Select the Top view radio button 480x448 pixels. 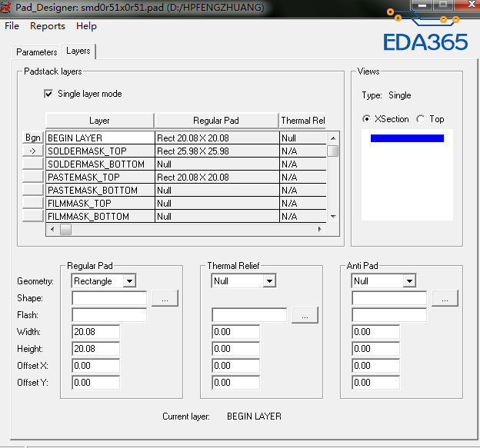421,118
